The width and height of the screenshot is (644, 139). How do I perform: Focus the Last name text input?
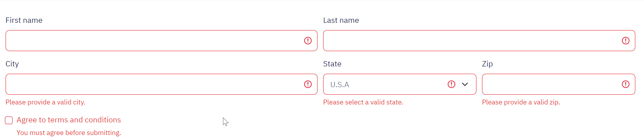[470, 41]
